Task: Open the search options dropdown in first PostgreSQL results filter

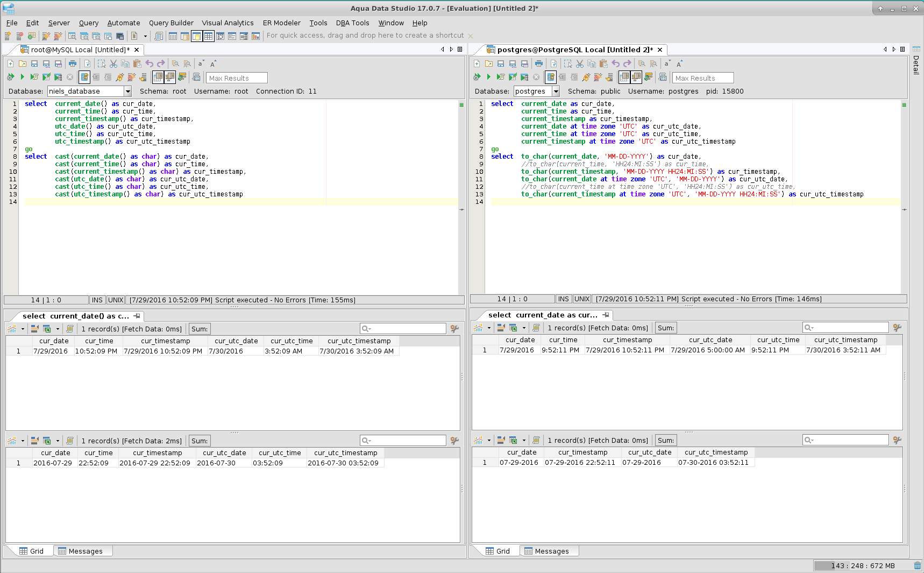Action: point(808,328)
